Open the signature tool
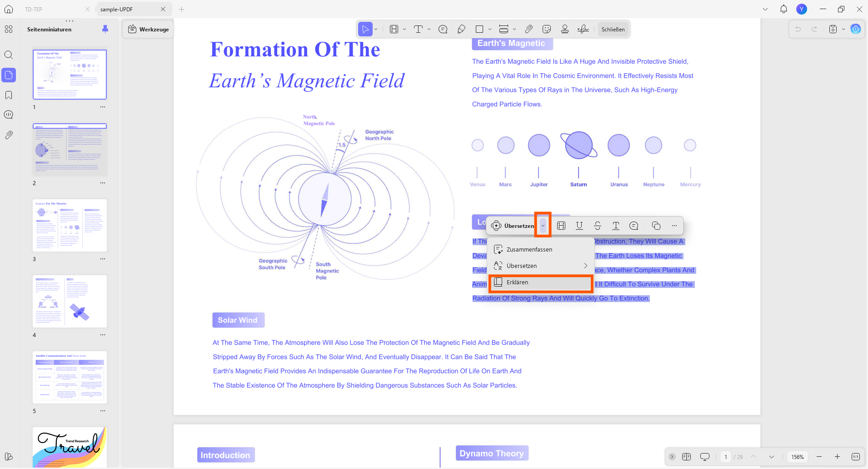The image size is (868, 469). [x=583, y=29]
